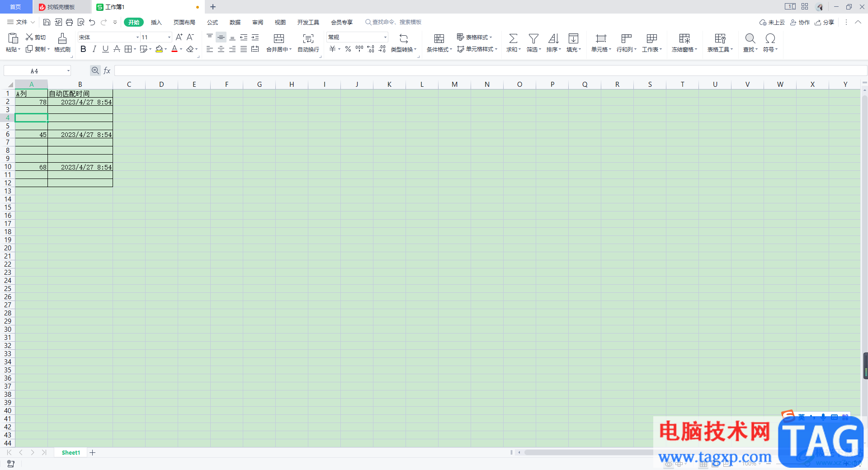Image resolution: width=868 pixels, height=470 pixels.
Task: Expand the Type Convert (类型转换) dropdown
Action: coord(415,49)
